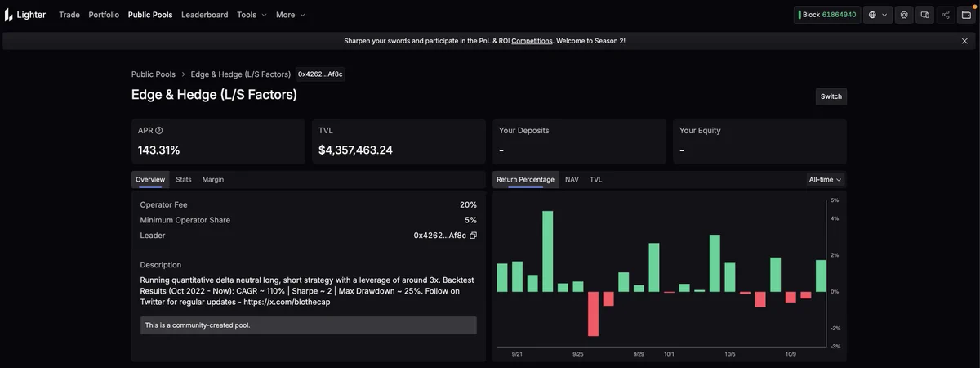Dismiss the Season 2 banner
Viewport: 980px width, 368px height.
click(x=964, y=41)
